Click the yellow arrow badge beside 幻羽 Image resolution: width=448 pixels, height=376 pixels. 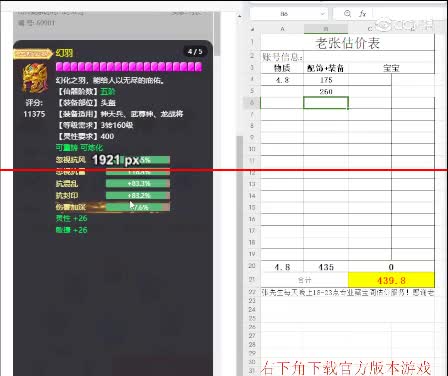pyautogui.click(x=33, y=54)
